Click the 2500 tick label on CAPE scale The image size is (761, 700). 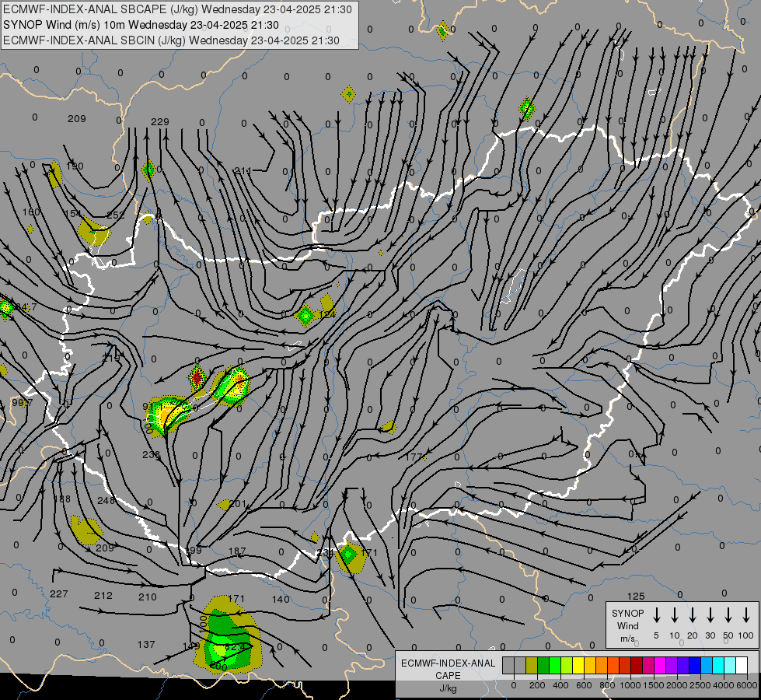pos(700,685)
